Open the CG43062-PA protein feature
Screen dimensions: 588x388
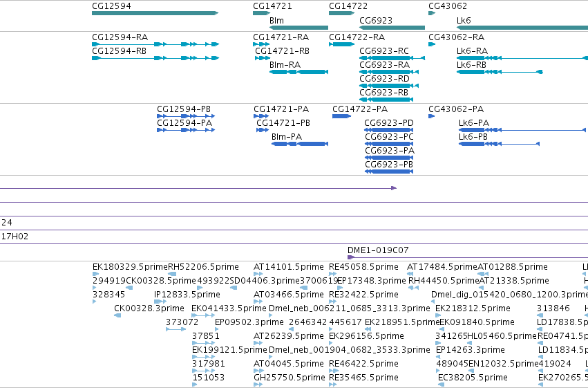432,116
